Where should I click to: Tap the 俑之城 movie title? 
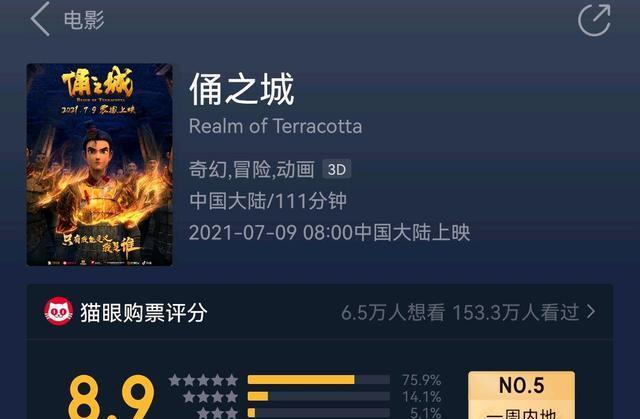(242, 89)
